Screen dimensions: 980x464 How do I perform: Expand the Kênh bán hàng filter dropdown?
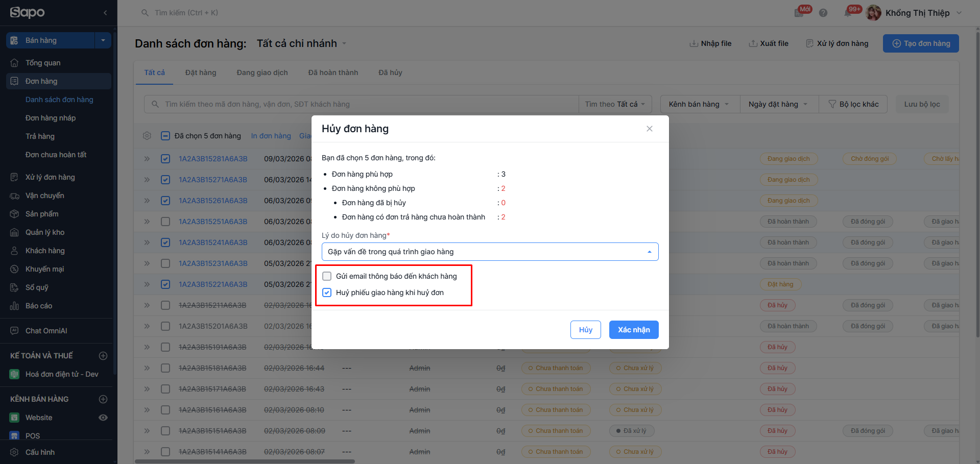[x=699, y=104]
